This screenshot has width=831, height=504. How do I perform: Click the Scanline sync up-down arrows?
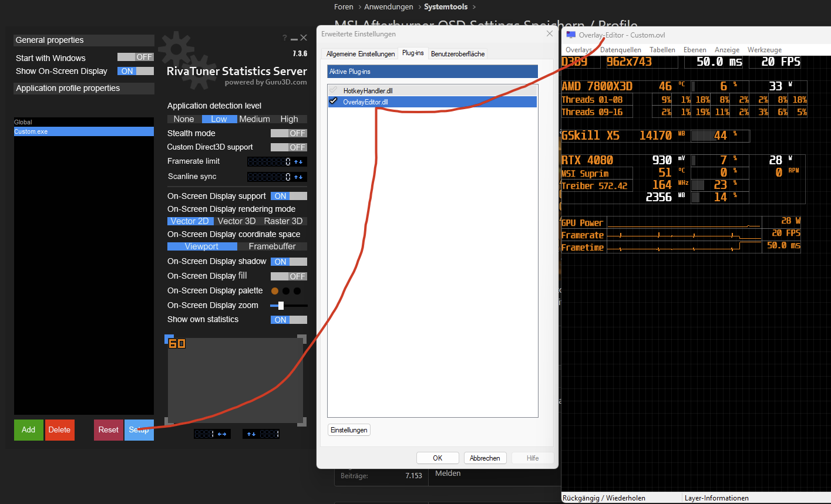point(299,177)
